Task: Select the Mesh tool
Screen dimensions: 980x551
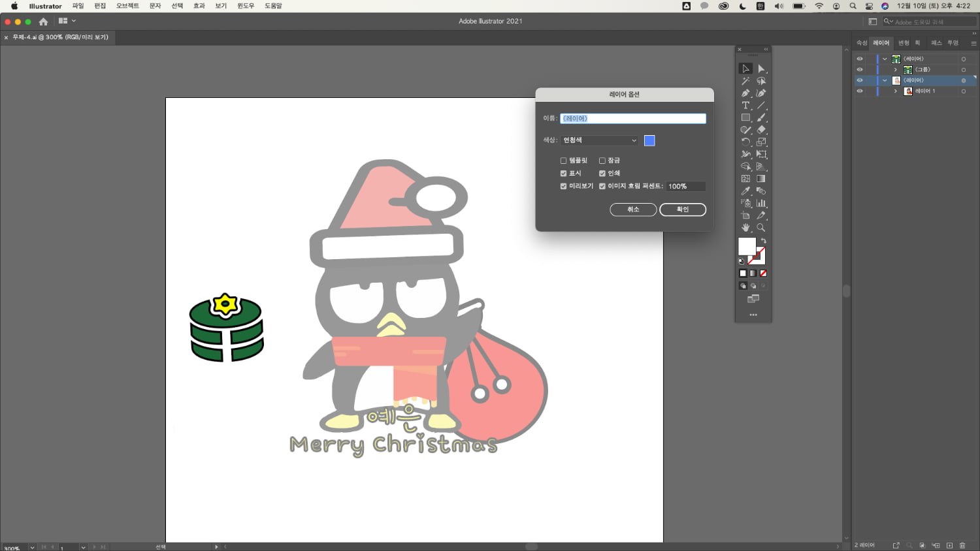Action: pyautogui.click(x=745, y=178)
